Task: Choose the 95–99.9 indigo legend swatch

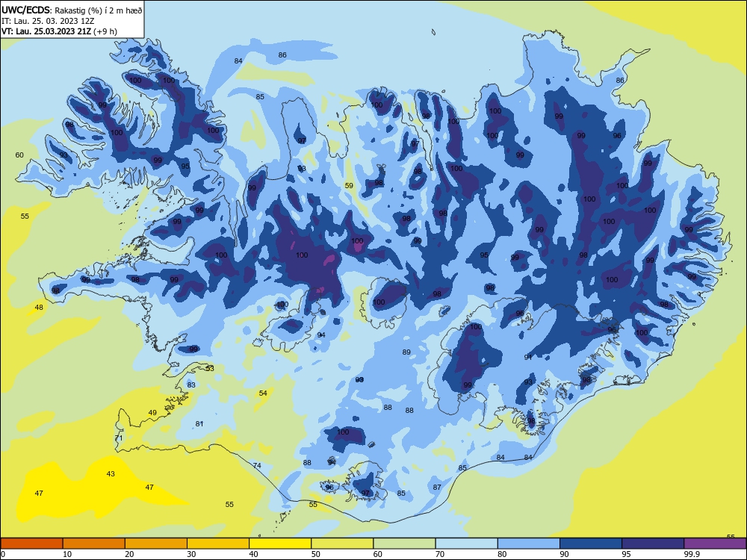Action: pos(653,544)
